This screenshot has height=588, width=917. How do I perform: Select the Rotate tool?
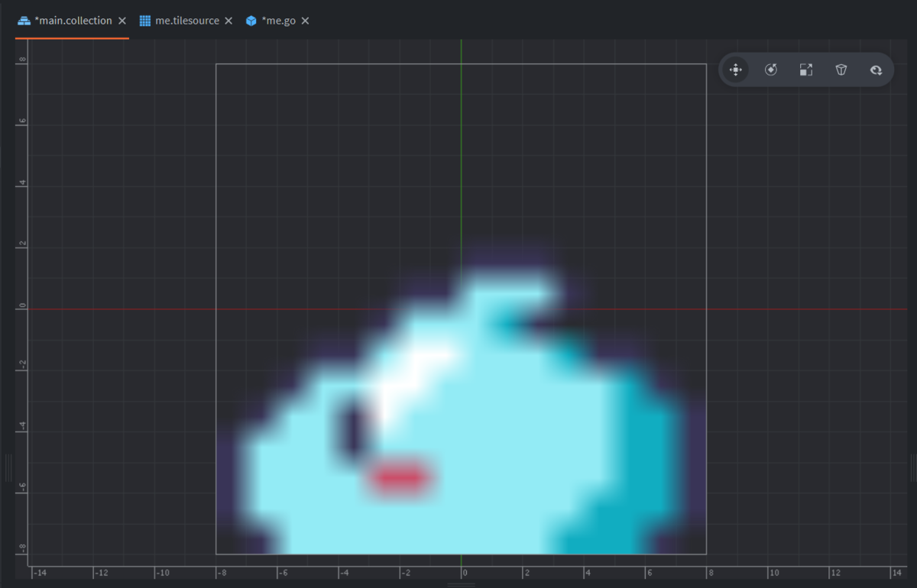tap(771, 70)
